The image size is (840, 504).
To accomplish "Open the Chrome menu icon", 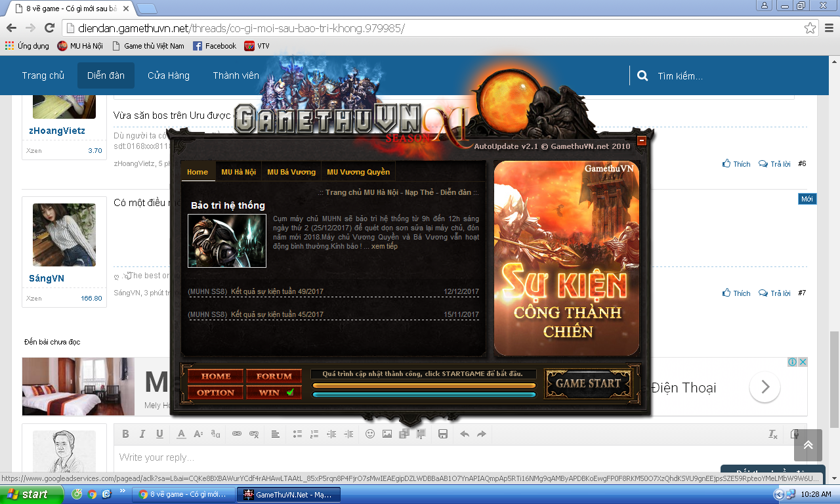I will click(x=829, y=28).
